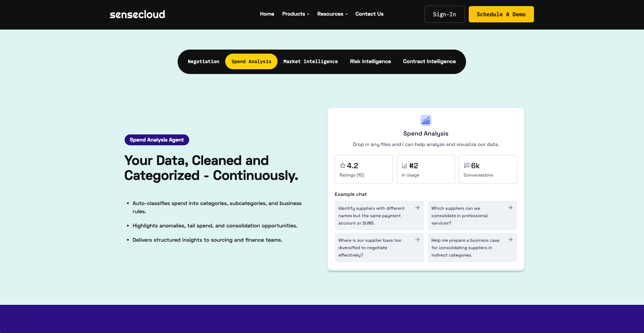The height and width of the screenshot is (333, 644).
Task: Select the Risk Intelligence tab
Action: click(x=370, y=61)
